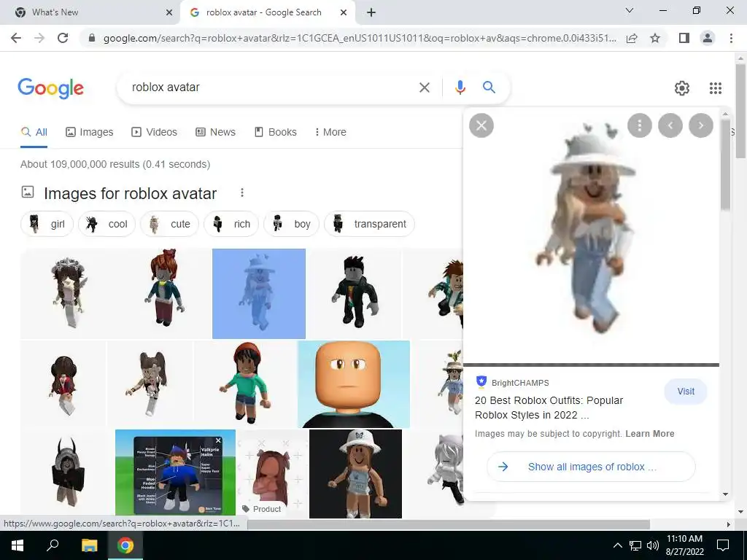The image size is (747, 560).
Task: Open Windows taskbar search
Action: pyautogui.click(x=53, y=545)
